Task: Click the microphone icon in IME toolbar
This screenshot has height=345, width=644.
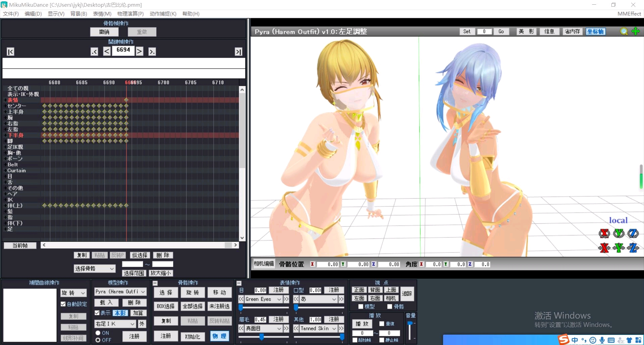Action: click(602, 340)
